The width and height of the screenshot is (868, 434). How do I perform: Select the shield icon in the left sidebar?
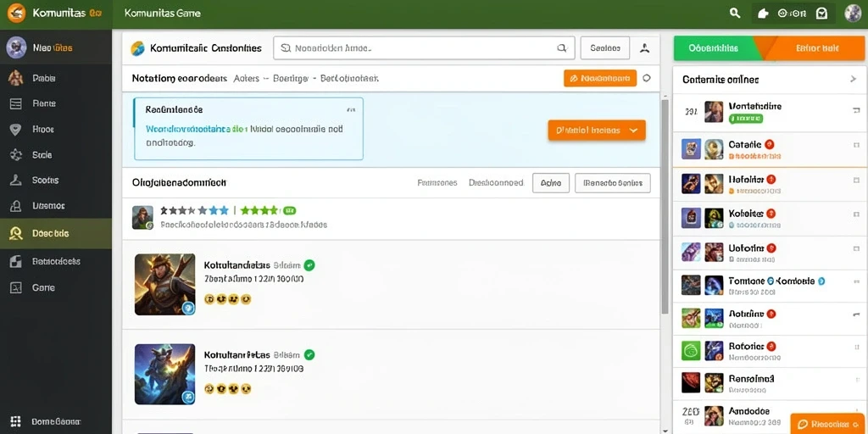click(x=15, y=130)
